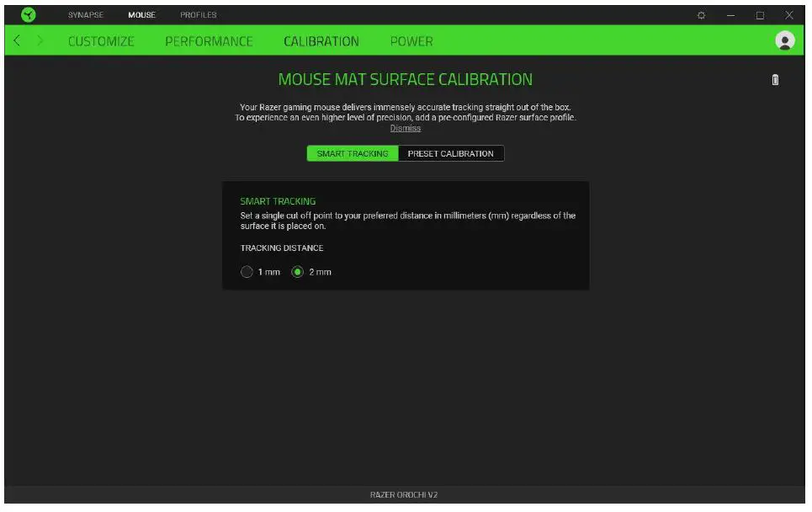The width and height of the screenshot is (812, 512).
Task: Select the 1 mm tracking distance
Action: tap(247, 271)
